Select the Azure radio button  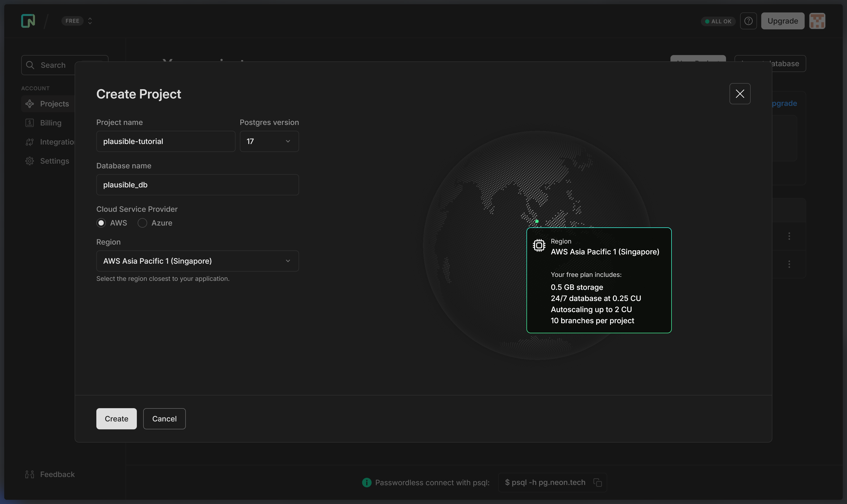pos(142,223)
